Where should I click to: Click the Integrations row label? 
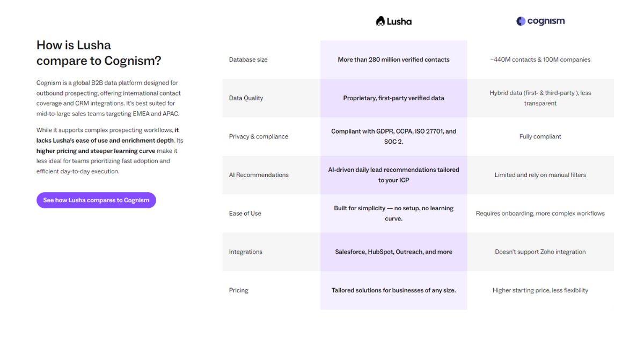tap(245, 252)
